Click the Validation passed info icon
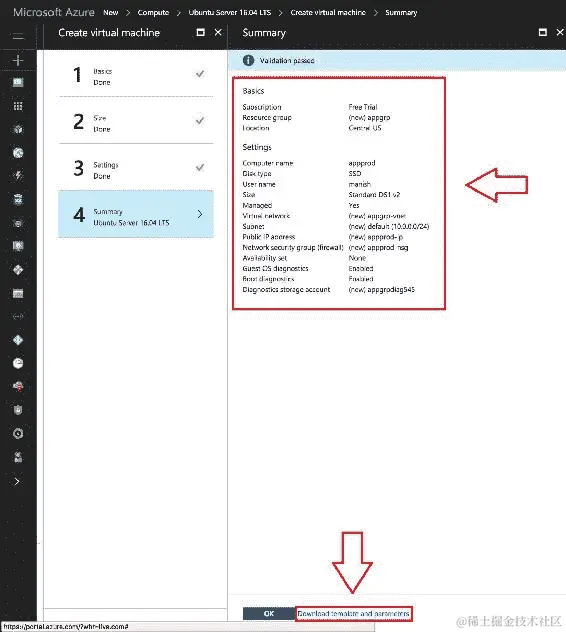The image size is (566, 632). click(248, 60)
